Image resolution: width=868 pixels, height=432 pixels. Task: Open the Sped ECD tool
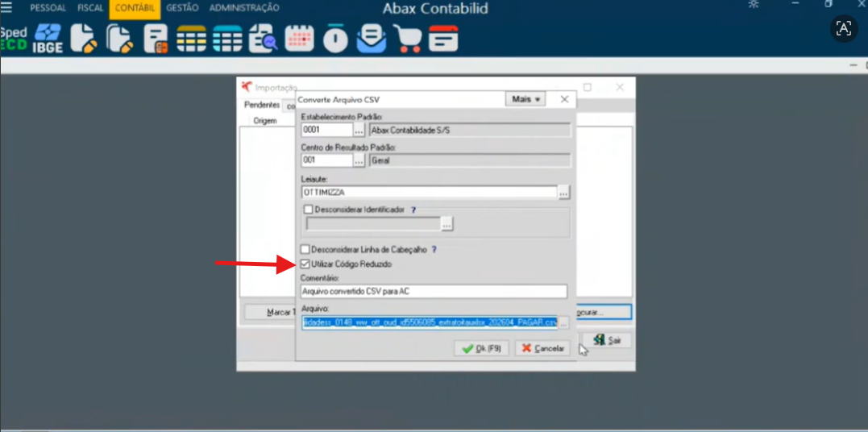pyautogui.click(x=13, y=39)
